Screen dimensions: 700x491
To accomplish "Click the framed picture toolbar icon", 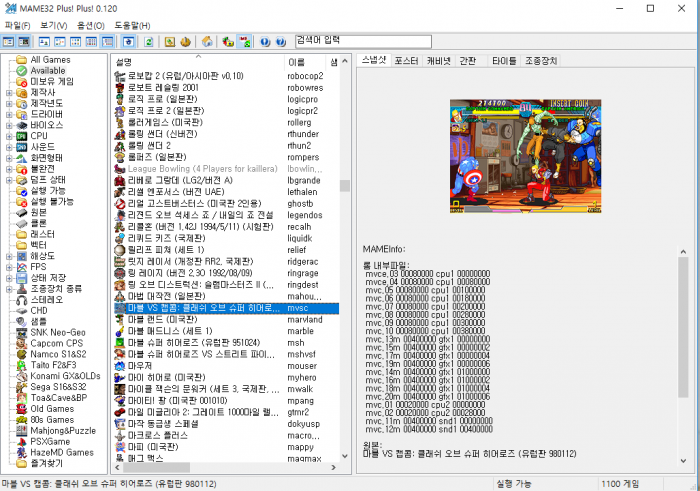I will (x=170, y=42).
